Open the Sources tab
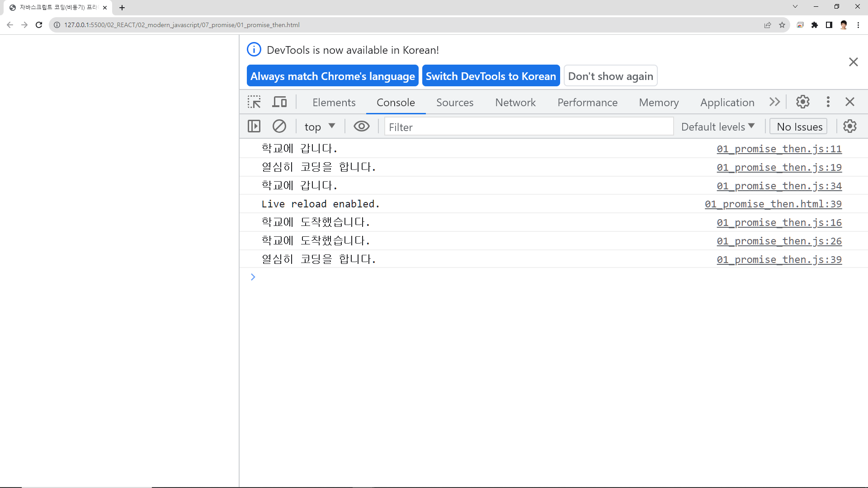Image resolution: width=868 pixels, height=488 pixels. click(x=454, y=103)
